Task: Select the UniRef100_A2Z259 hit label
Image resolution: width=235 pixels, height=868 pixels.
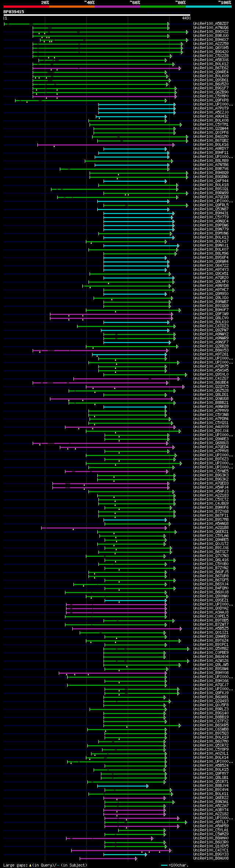Action: [x=211, y=44]
